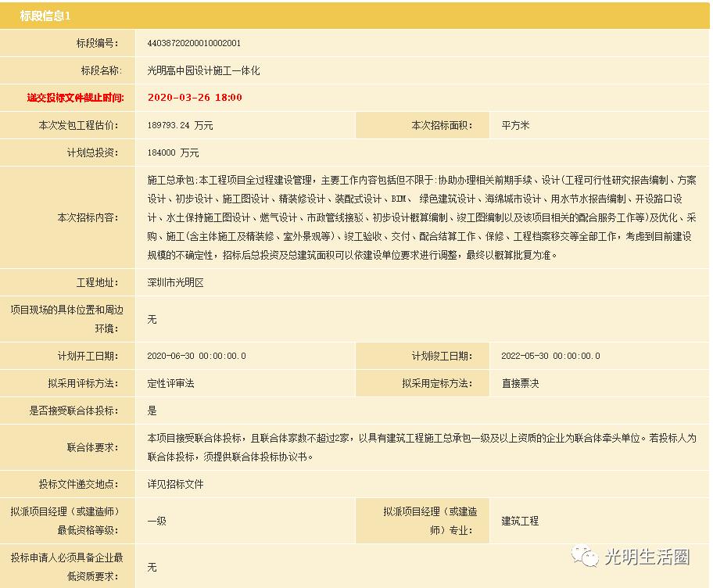Select the manager qualification level 一级
Image resolution: width=713 pixels, height=588 pixels.
pos(156,520)
